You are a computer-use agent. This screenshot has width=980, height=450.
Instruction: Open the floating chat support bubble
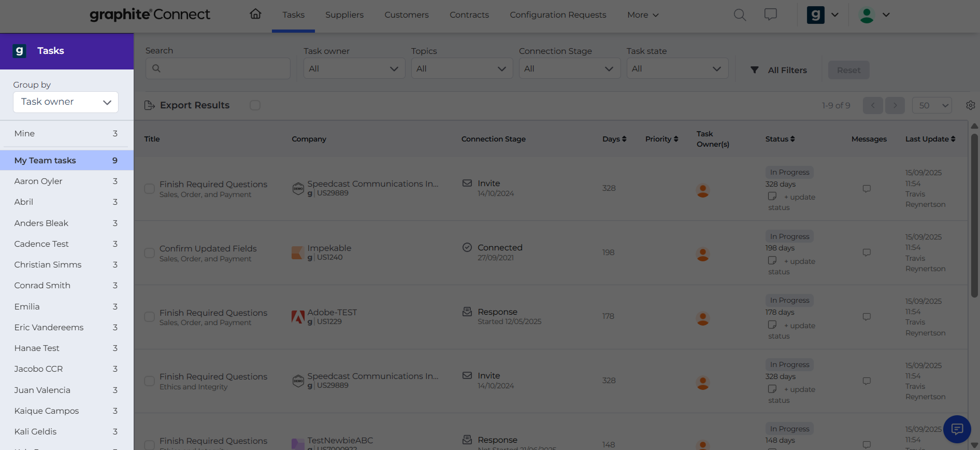pos(957,429)
